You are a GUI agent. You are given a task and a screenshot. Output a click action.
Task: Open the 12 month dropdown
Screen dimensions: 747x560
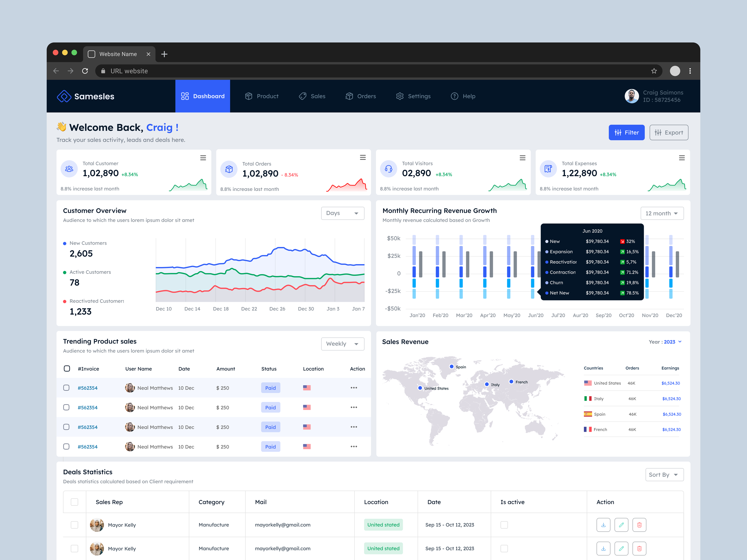tap(662, 213)
